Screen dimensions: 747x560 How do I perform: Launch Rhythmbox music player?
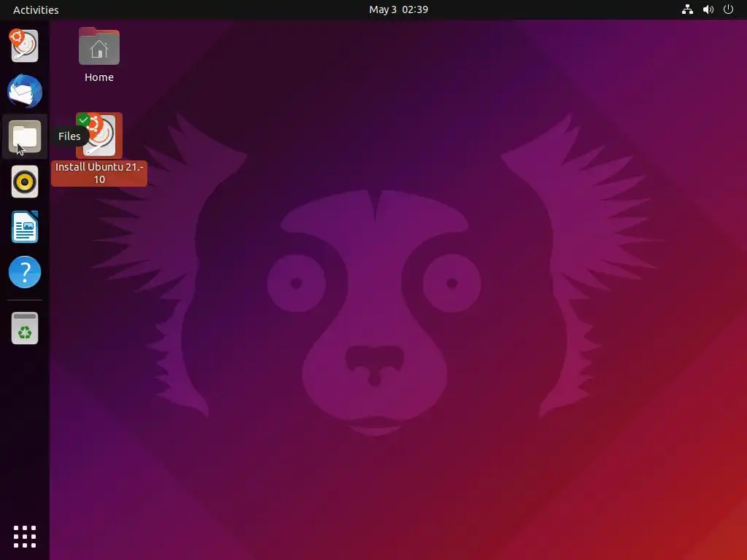click(x=24, y=182)
